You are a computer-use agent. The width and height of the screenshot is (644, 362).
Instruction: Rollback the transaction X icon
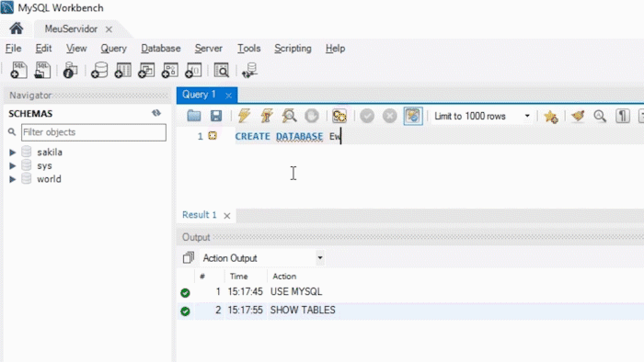point(389,116)
